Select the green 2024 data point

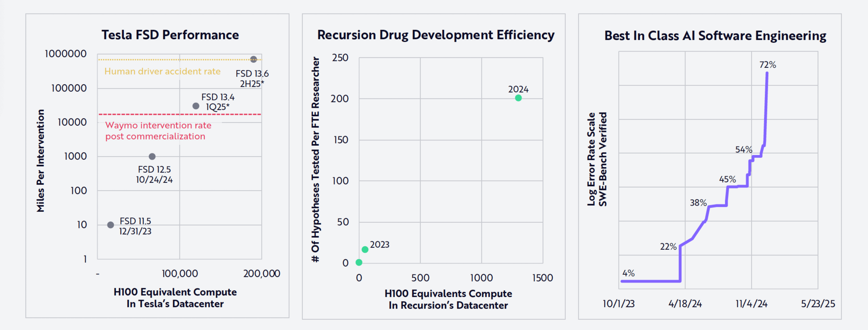pos(518,98)
